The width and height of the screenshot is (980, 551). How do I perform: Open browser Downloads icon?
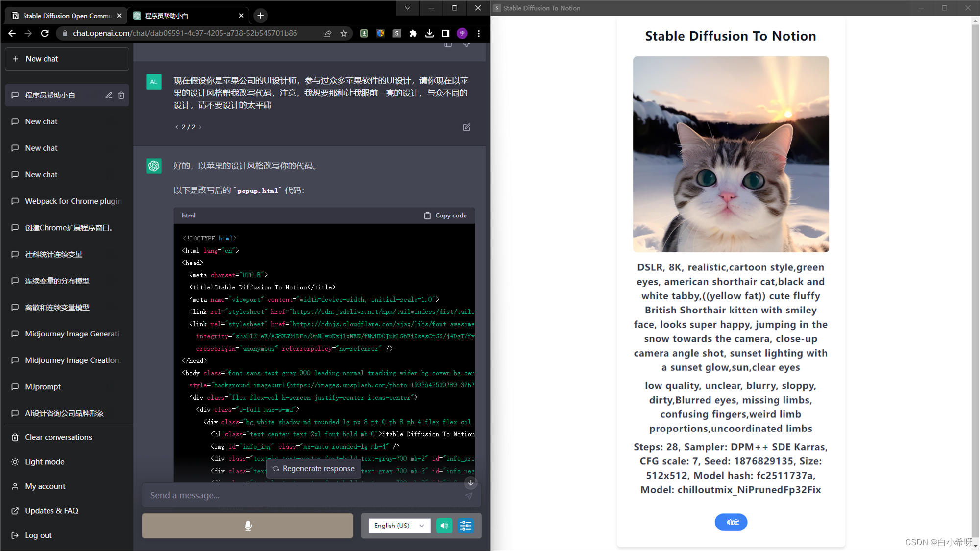coord(429,33)
